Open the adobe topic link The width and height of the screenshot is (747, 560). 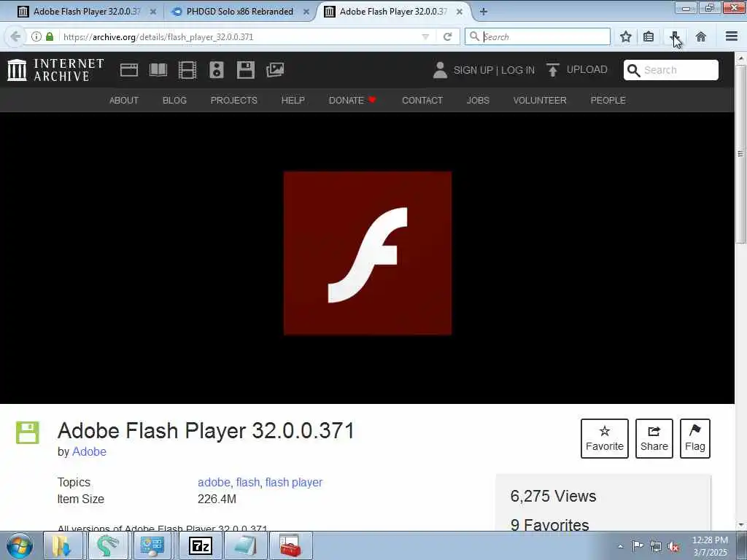point(214,482)
